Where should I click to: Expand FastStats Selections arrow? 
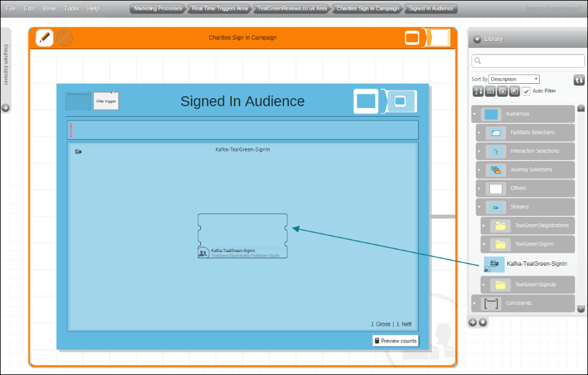(479, 132)
